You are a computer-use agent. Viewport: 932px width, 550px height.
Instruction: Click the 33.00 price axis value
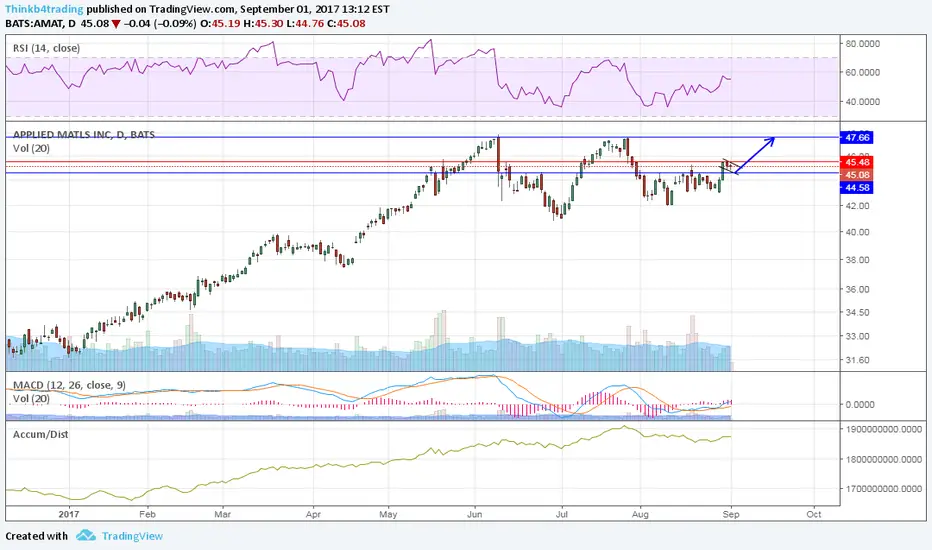(x=857, y=336)
